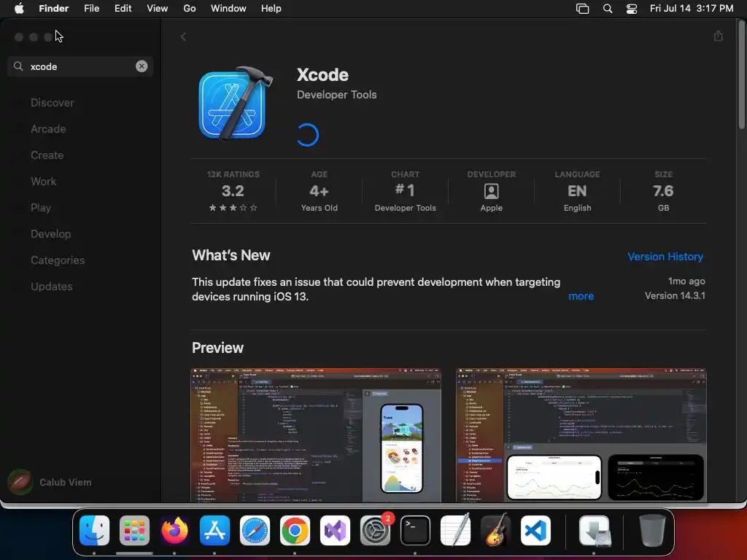Image resolution: width=747 pixels, height=560 pixels.
Task: Launch GarageBand from the Dock
Action: [495, 530]
